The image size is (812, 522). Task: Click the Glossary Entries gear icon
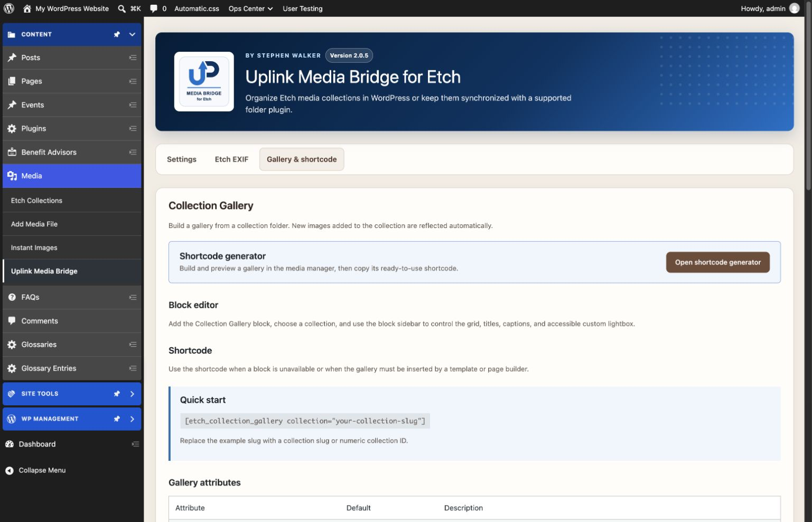coord(12,368)
